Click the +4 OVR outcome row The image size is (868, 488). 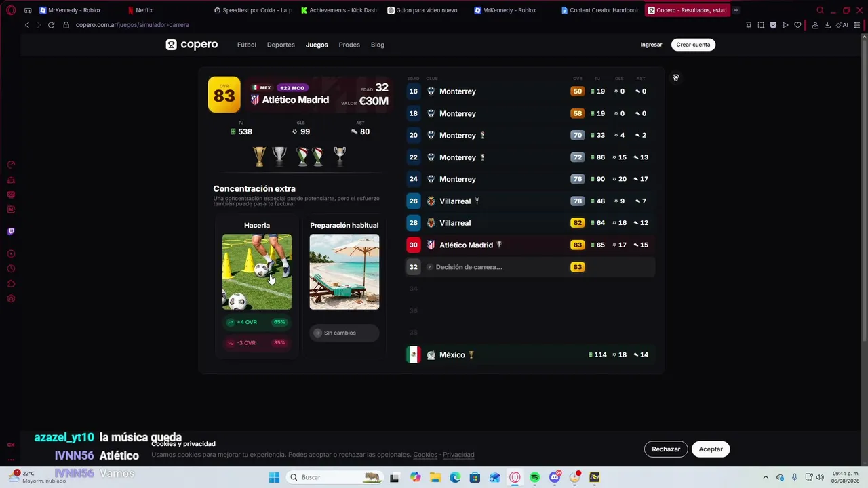pyautogui.click(x=257, y=322)
